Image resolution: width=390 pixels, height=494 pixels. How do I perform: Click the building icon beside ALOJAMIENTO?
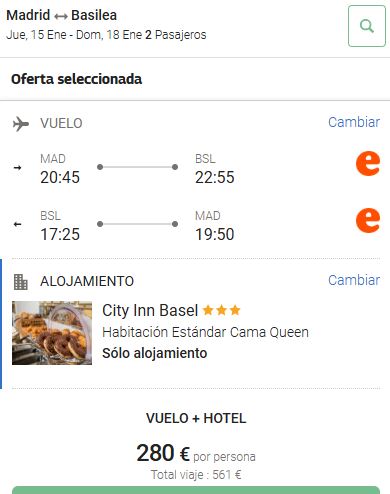coord(20,282)
